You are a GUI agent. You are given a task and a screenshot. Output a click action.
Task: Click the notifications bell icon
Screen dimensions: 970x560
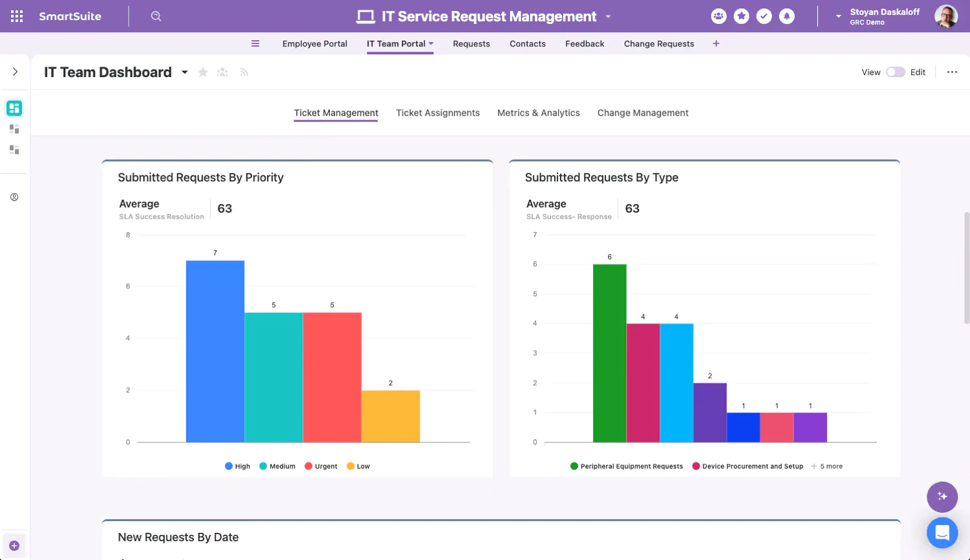[x=787, y=16]
